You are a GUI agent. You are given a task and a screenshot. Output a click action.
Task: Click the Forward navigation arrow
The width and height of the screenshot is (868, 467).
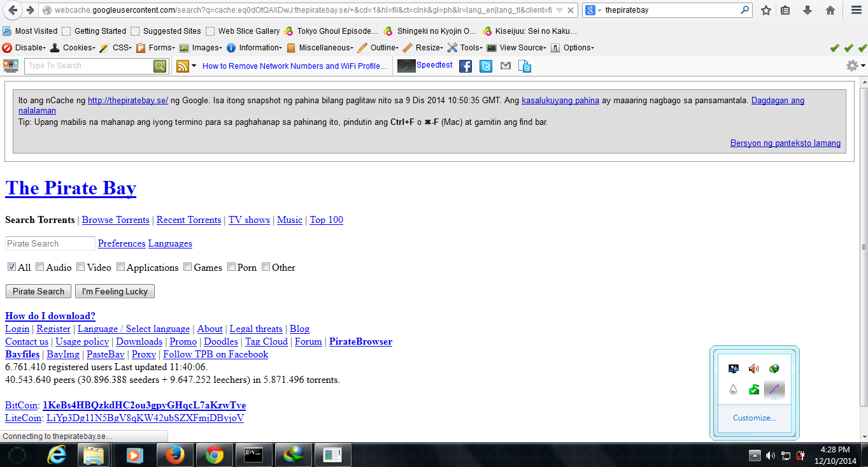(x=30, y=10)
